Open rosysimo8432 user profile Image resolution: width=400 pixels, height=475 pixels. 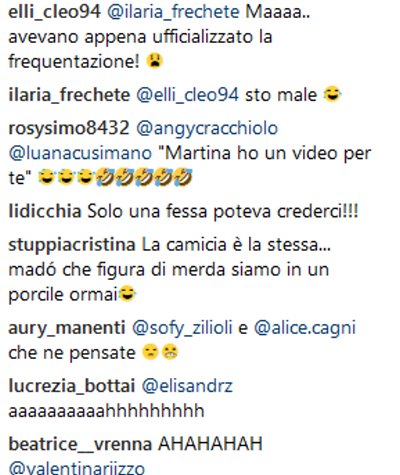click(69, 128)
